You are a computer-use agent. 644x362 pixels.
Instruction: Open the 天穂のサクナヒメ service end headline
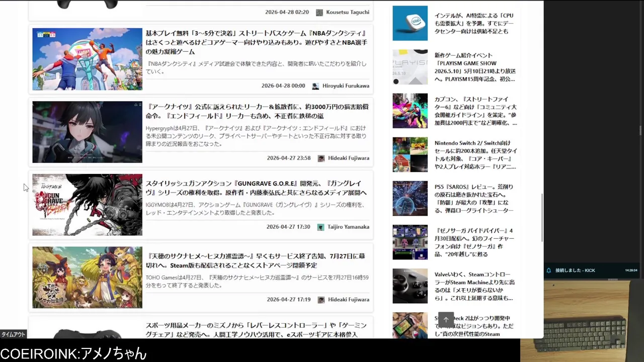256,260
